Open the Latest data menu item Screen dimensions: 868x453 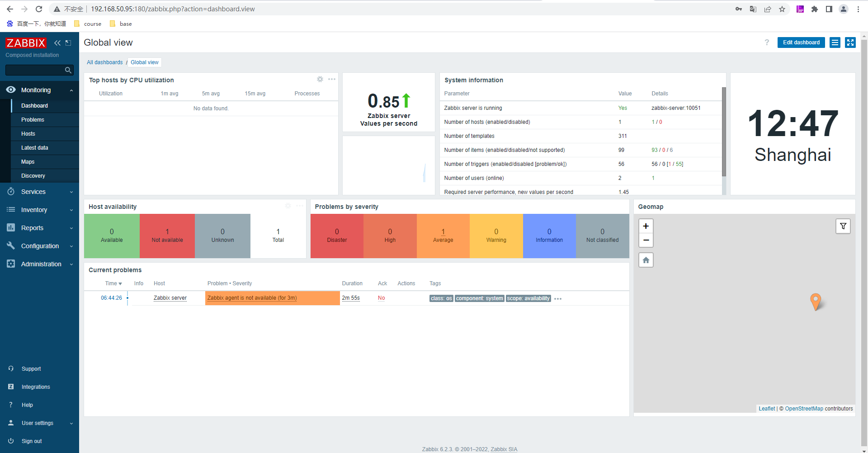pos(45,148)
